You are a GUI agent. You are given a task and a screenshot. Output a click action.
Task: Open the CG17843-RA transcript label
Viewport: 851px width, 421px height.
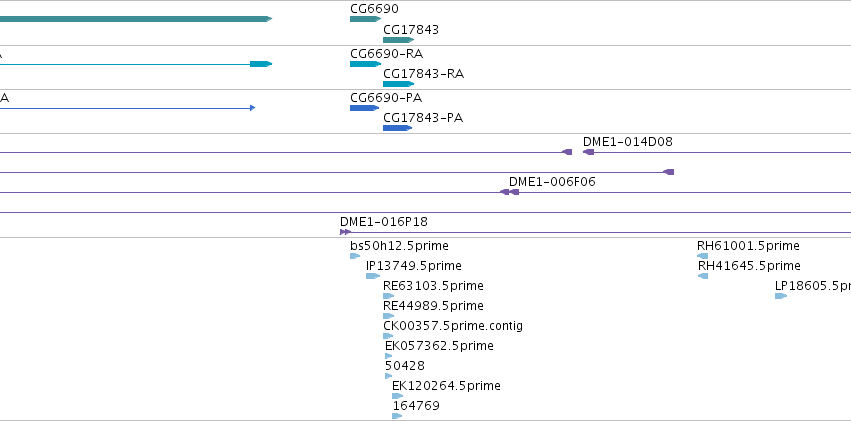coord(423,74)
